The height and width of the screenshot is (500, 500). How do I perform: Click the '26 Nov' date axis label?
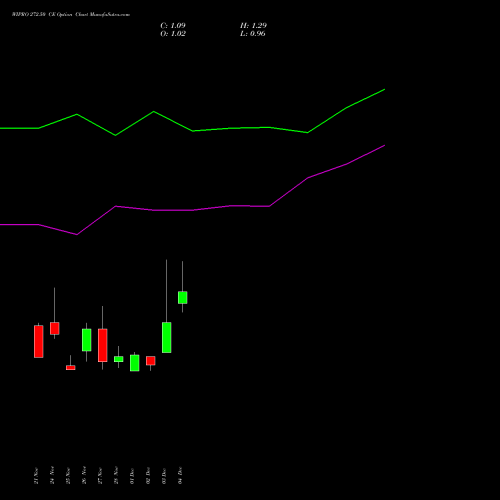point(84,476)
